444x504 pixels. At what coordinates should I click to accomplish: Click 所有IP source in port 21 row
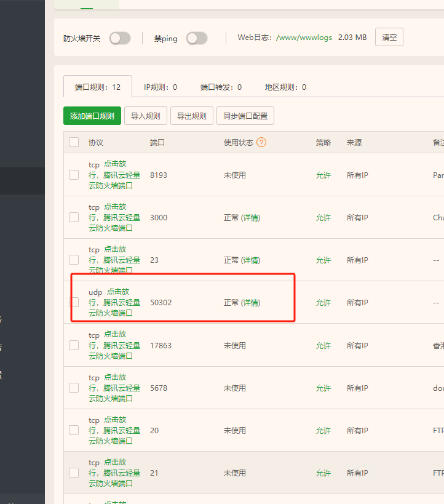357,473
